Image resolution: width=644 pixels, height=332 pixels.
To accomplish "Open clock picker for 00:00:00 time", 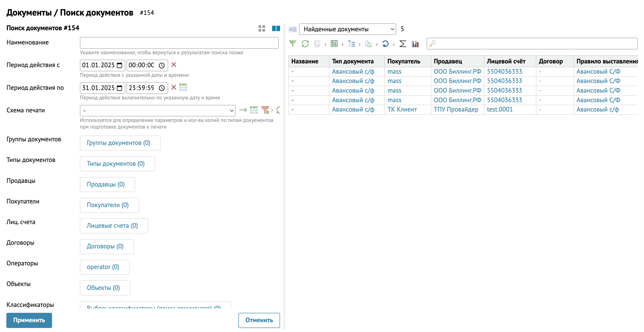I will (162, 65).
